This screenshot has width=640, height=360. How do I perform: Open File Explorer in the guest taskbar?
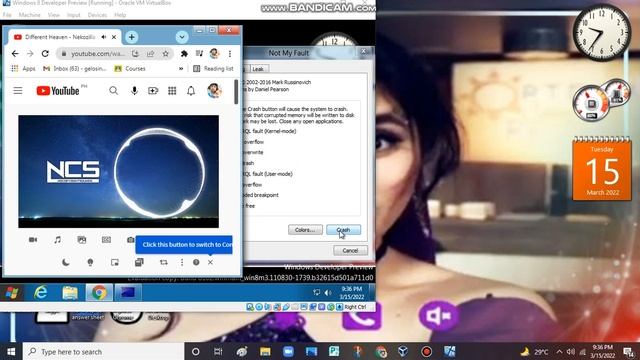click(x=70, y=293)
